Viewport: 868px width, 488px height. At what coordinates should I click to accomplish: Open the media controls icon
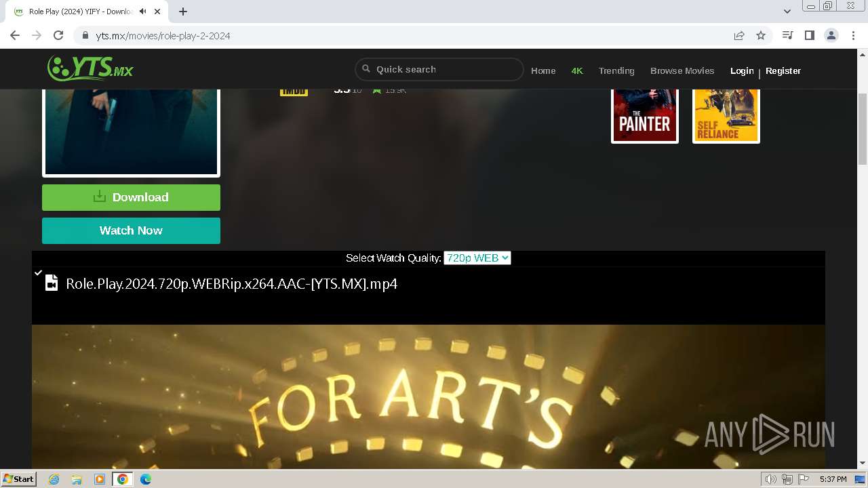click(787, 36)
